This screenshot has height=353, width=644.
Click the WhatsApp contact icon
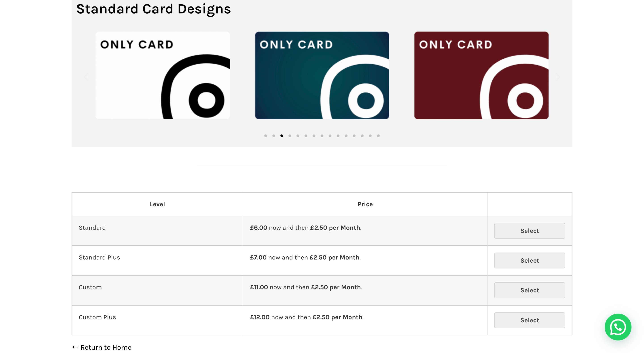point(618,326)
